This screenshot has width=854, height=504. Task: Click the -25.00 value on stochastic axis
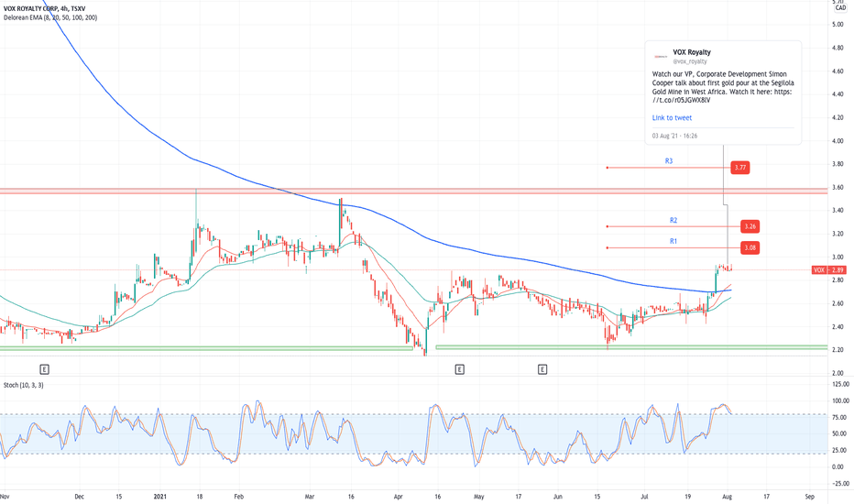coord(840,483)
